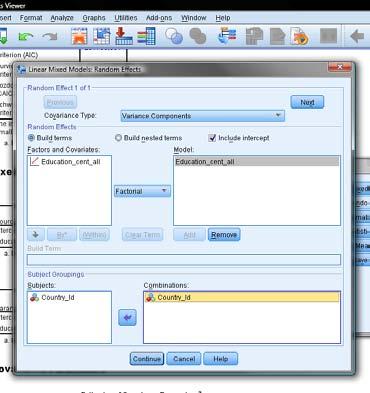This screenshot has width=370, height=393.
Task: Click the (Within) button
Action: (94, 235)
